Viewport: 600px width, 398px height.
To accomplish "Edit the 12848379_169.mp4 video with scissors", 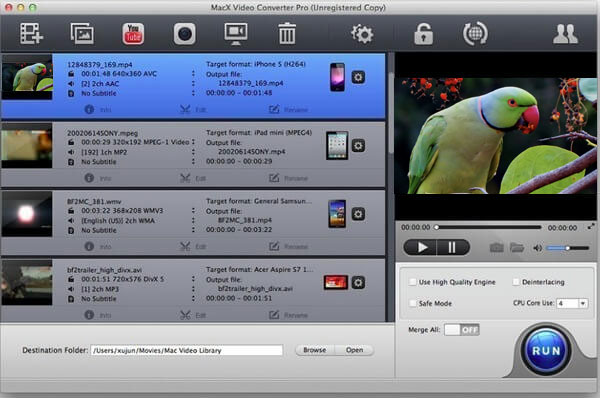I will coord(193,109).
